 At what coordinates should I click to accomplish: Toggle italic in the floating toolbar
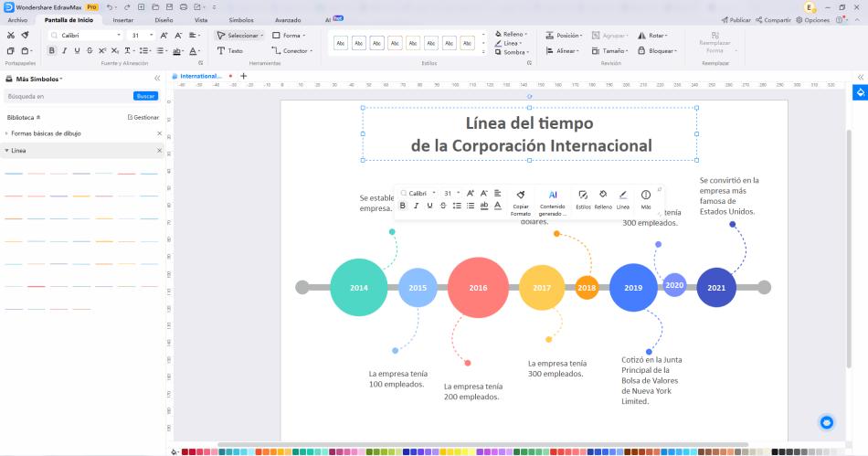click(416, 207)
